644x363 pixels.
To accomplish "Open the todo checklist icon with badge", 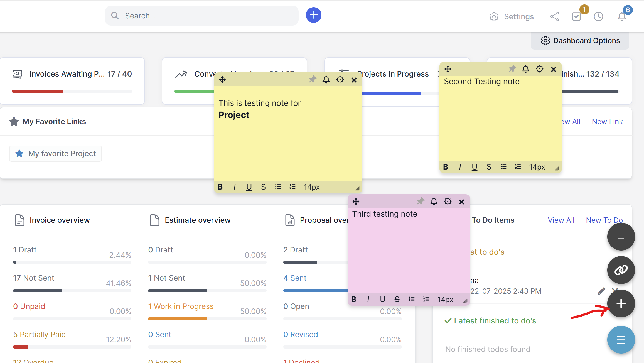I will 576,16.
